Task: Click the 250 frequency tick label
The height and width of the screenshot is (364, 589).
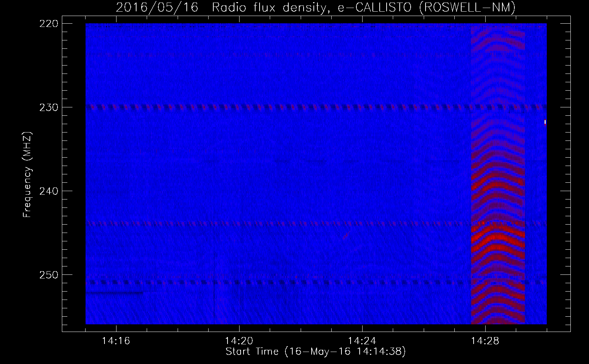Action: click(x=49, y=275)
